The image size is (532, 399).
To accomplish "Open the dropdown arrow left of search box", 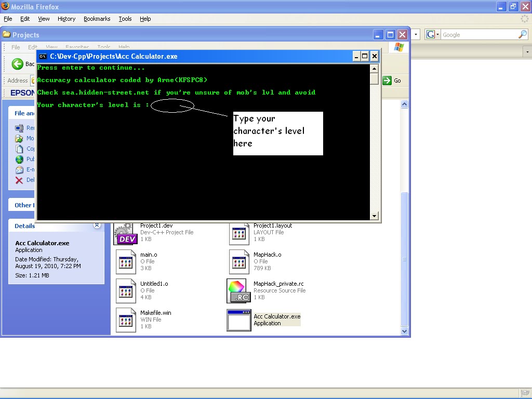I will (416, 35).
